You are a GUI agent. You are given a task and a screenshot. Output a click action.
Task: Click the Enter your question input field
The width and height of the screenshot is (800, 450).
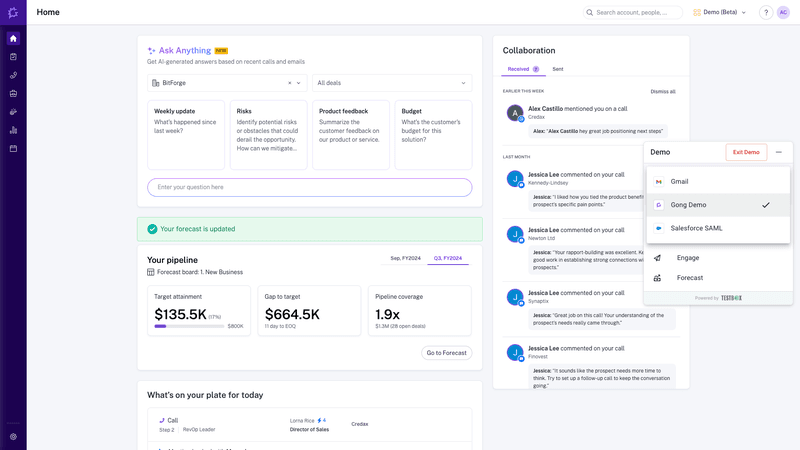pos(309,187)
